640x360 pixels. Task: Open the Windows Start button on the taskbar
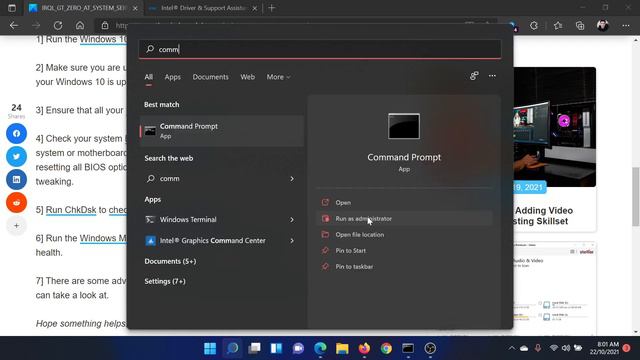(x=210, y=348)
